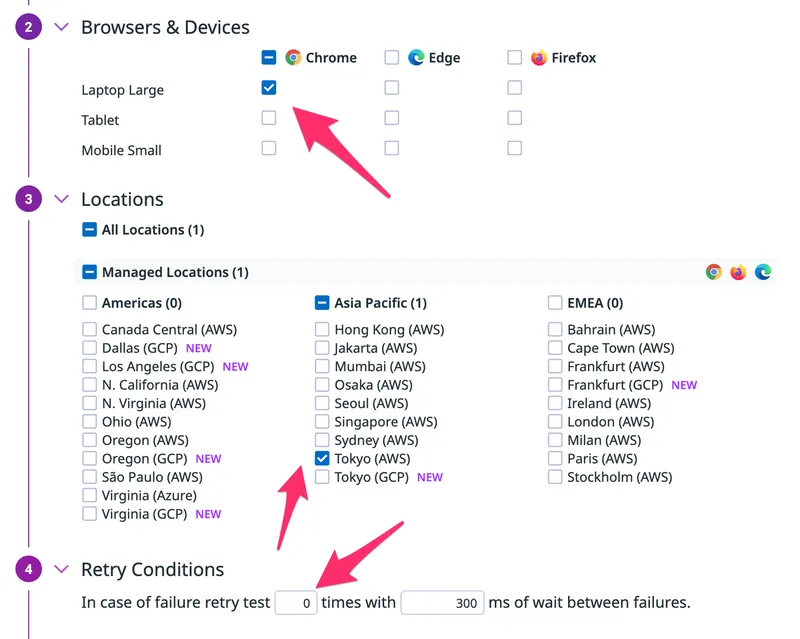
Task: Uncheck Laptop Large for Chrome
Action: [x=269, y=88]
